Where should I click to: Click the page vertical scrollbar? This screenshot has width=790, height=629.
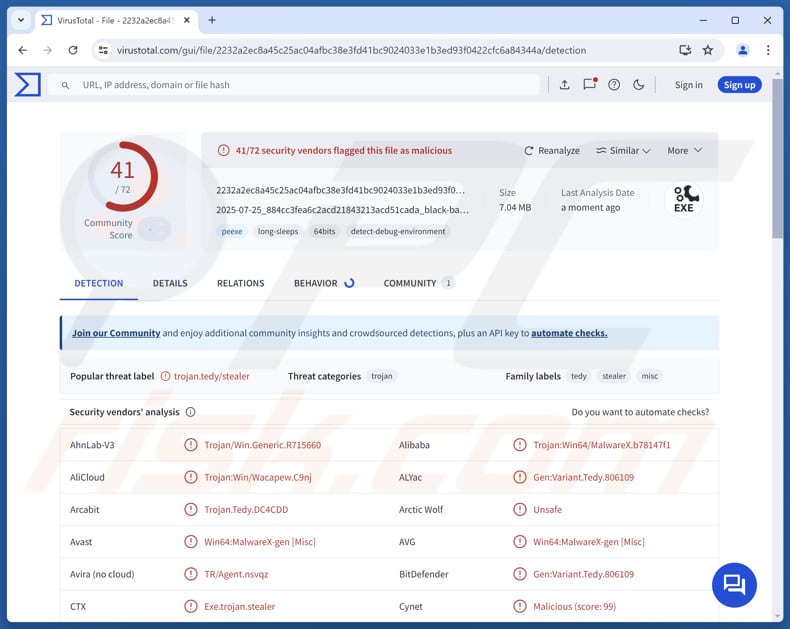coord(777,300)
